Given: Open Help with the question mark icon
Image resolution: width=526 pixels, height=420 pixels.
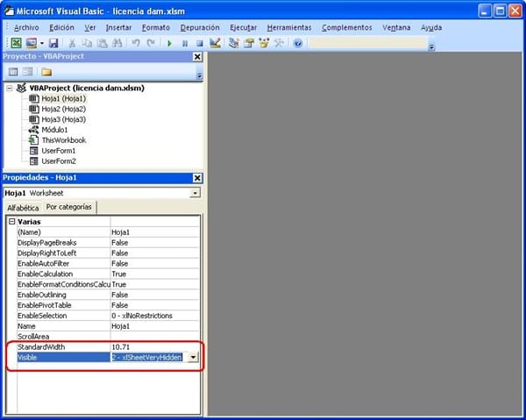Looking at the screenshot, I should [x=298, y=43].
